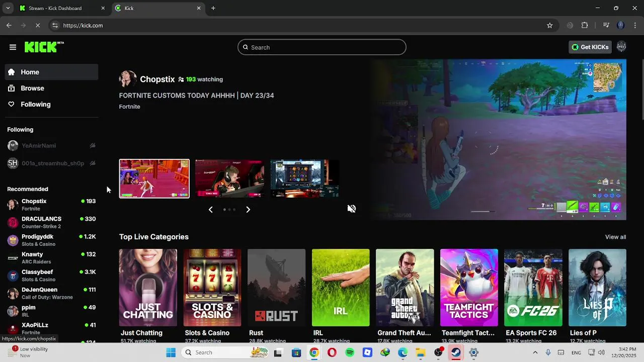Open a new browser tab
Image resolution: width=644 pixels, height=362 pixels.
(213, 8)
